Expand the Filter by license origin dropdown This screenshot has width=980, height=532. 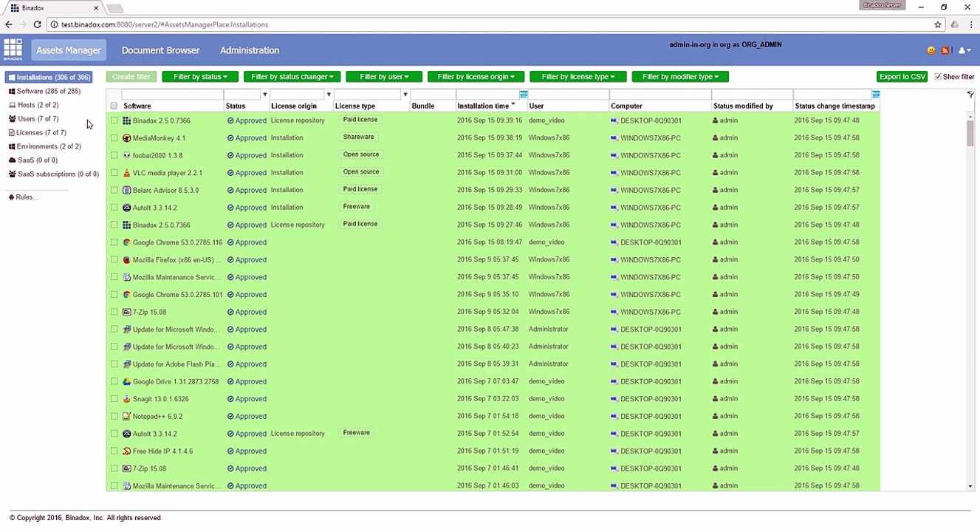click(476, 77)
